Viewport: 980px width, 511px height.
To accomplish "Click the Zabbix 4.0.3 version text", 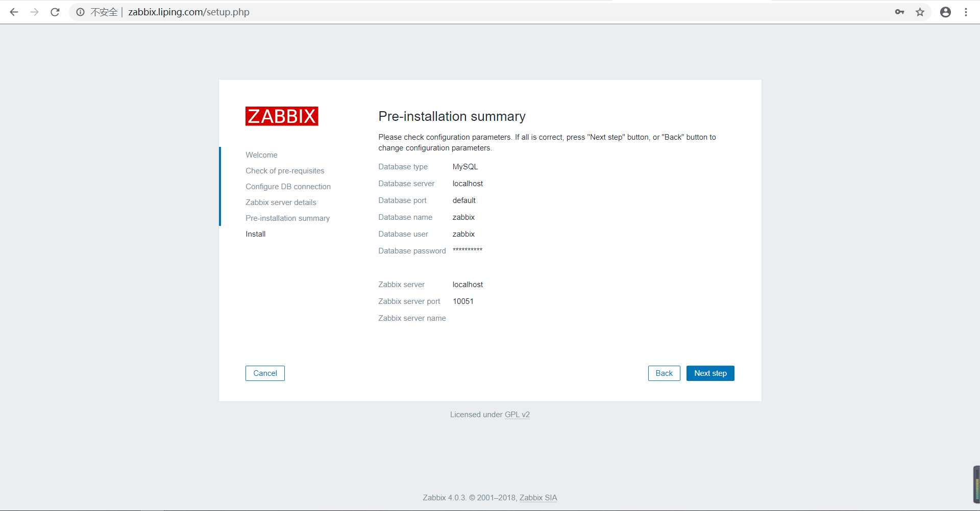I will [445, 498].
